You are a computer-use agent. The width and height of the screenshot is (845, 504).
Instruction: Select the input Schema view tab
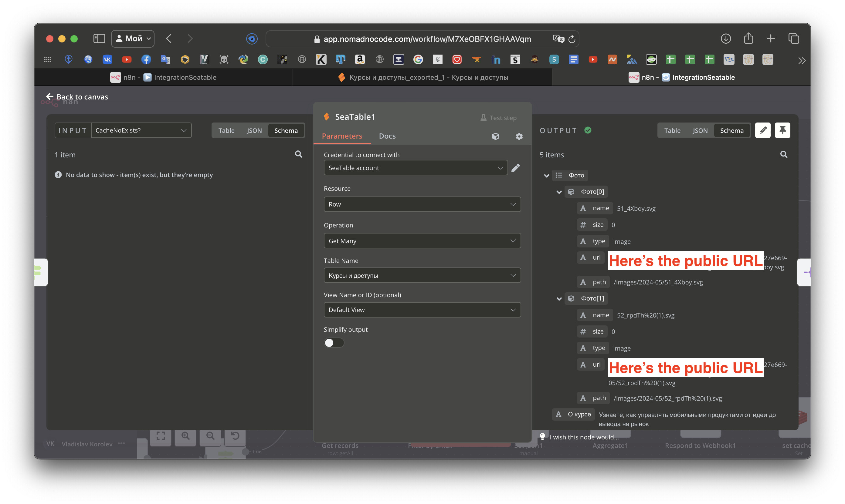tap(286, 130)
